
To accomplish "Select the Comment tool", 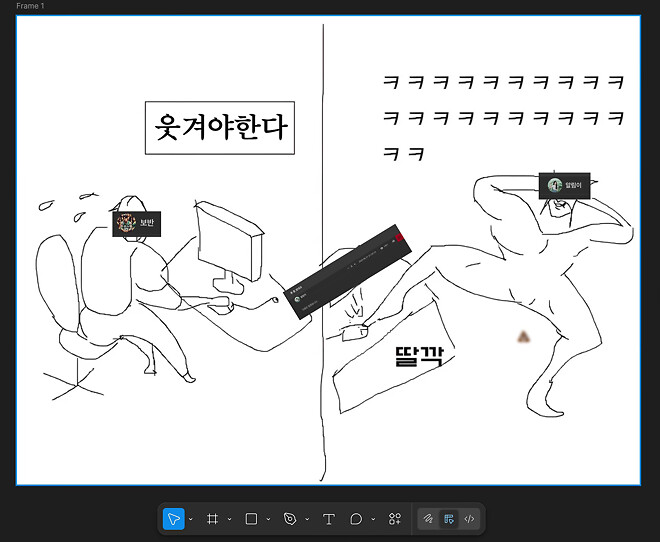I will click(356, 519).
